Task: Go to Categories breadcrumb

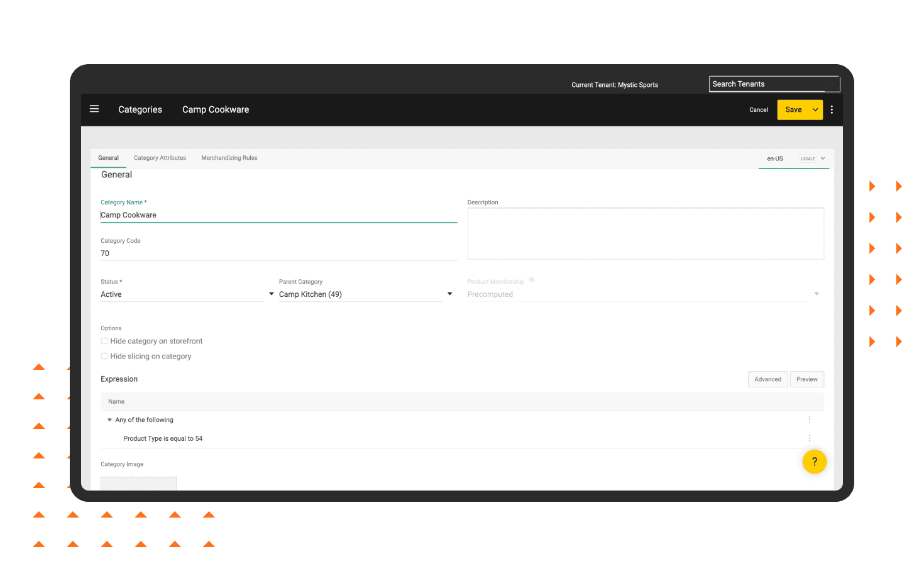Action: (x=140, y=109)
